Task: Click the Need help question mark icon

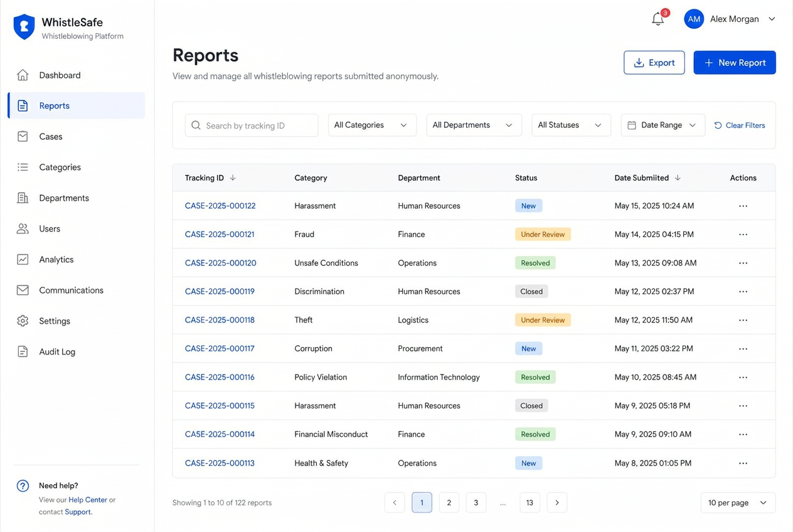Action: [23, 486]
